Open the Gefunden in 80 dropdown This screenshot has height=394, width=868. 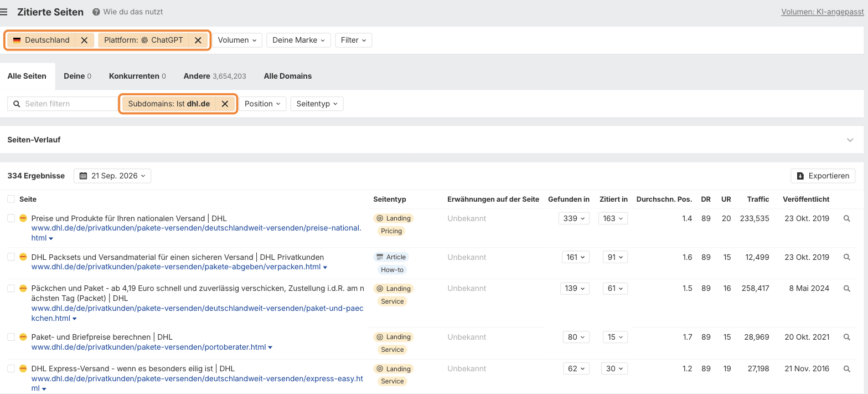[576, 337]
